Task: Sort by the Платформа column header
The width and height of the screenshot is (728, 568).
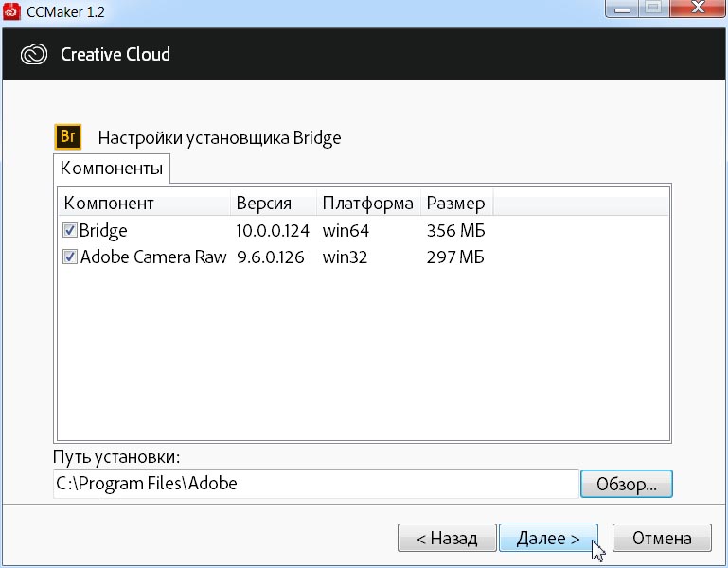Action: pyautogui.click(x=368, y=203)
